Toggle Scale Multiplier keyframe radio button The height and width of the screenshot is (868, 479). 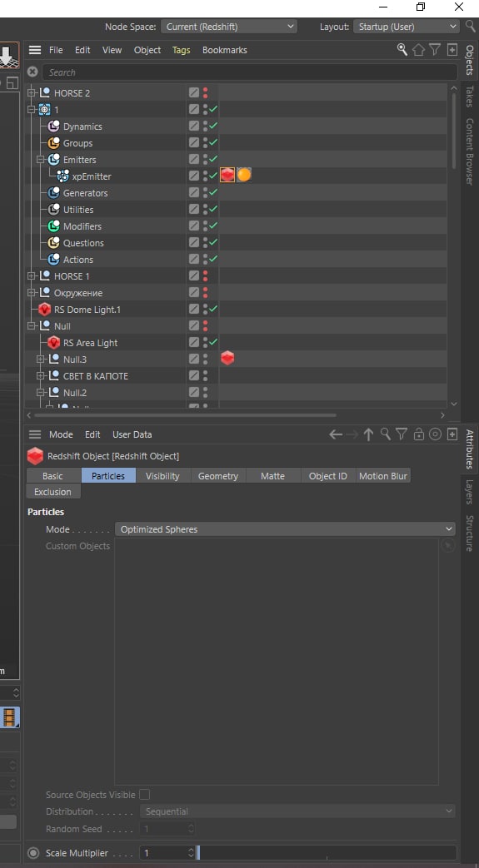(33, 853)
